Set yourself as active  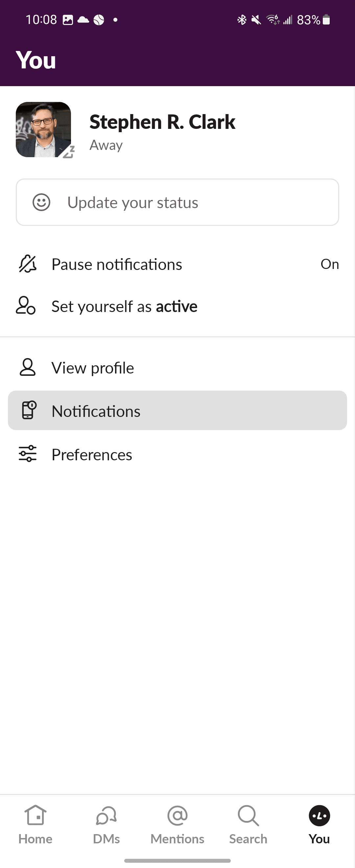point(124,306)
